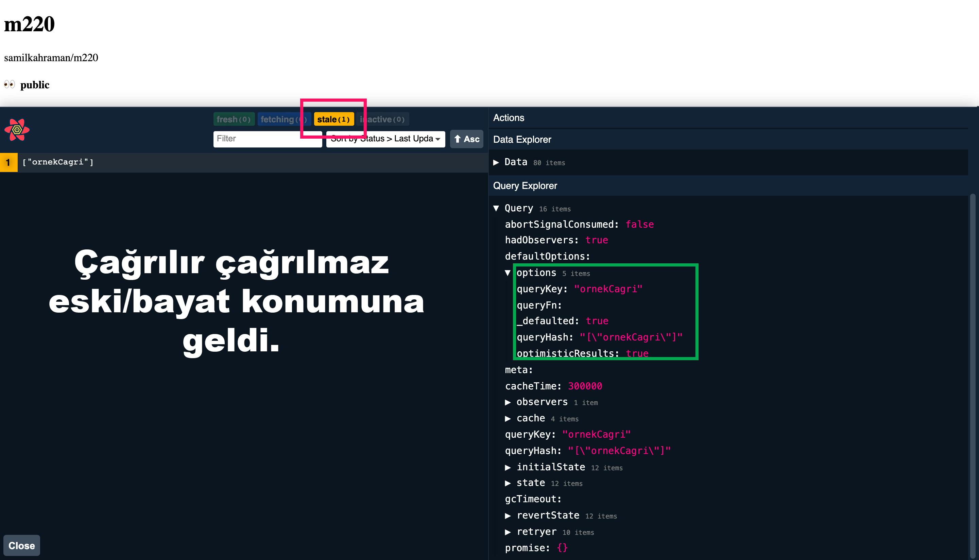This screenshot has height=560, width=979.
Task: Expand the observers 1 item node
Action: pyautogui.click(x=551, y=402)
